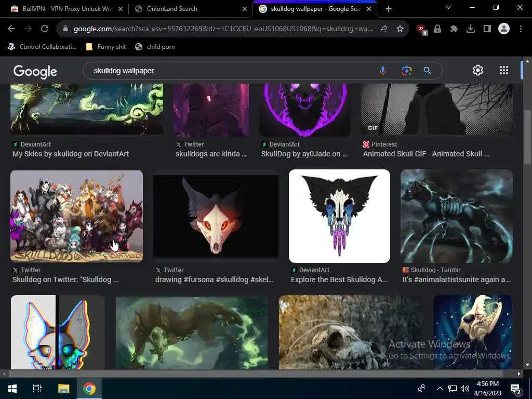Click the Chrome taskbar icon

click(89, 389)
